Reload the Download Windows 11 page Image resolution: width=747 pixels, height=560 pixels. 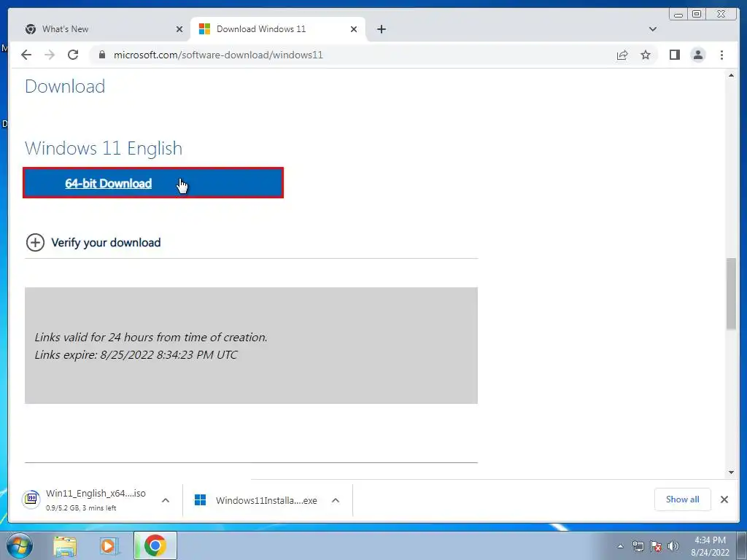(73, 55)
